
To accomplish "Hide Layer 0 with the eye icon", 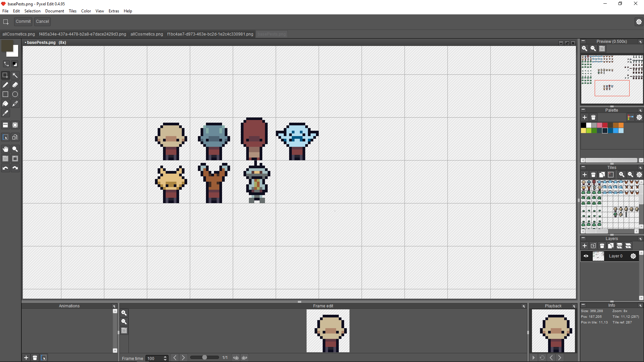I will (x=586, y=256).
